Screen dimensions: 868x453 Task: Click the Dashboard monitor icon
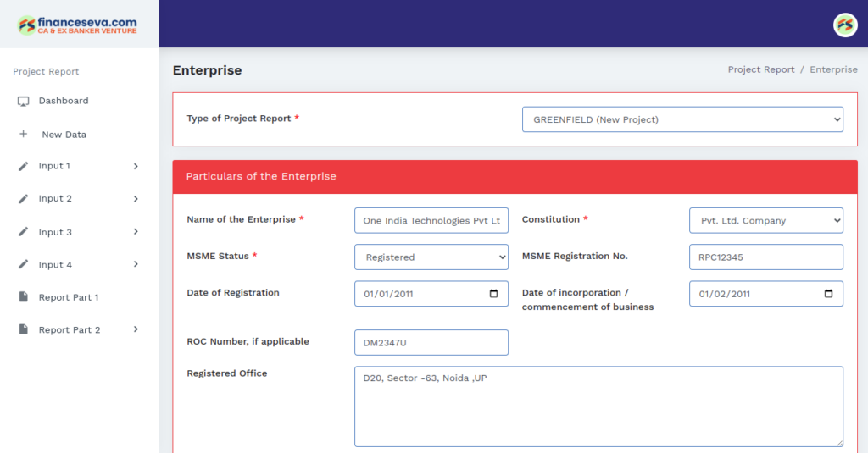(x=23, y=102)
